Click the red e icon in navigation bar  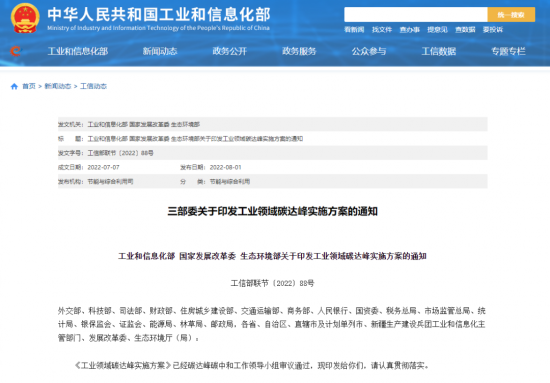point(15,51)
